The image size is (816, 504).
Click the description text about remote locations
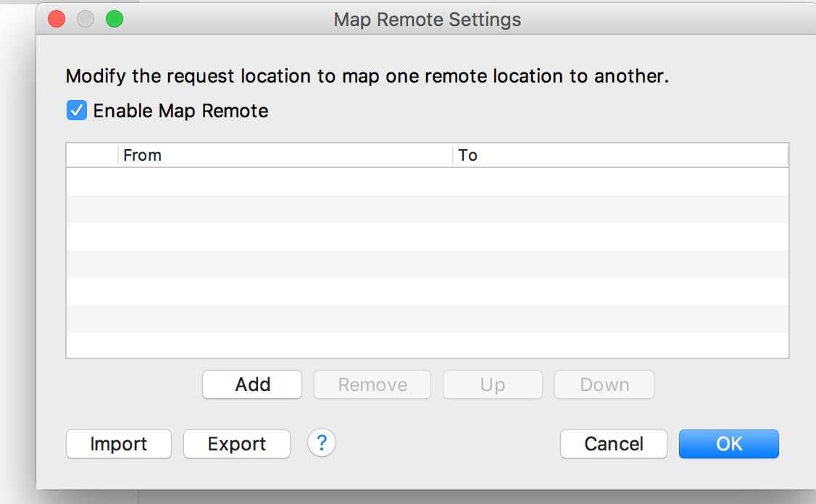(x=367, y=77)
